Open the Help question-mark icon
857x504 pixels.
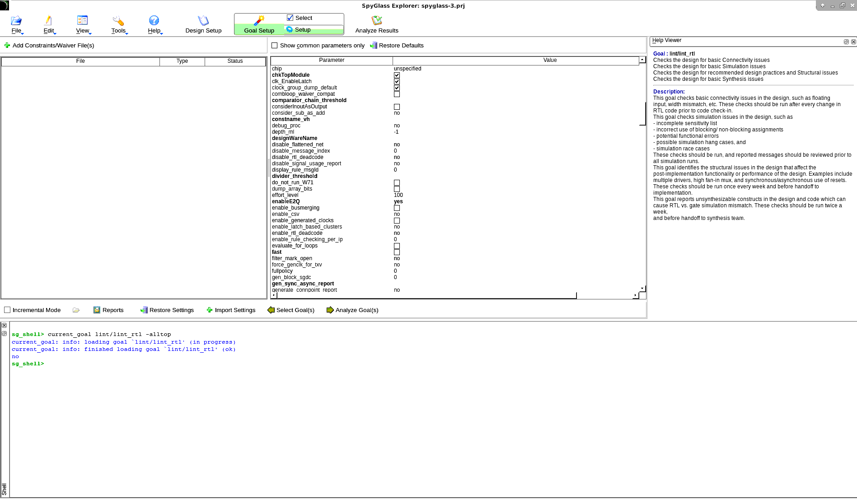(x=154, y=20)
